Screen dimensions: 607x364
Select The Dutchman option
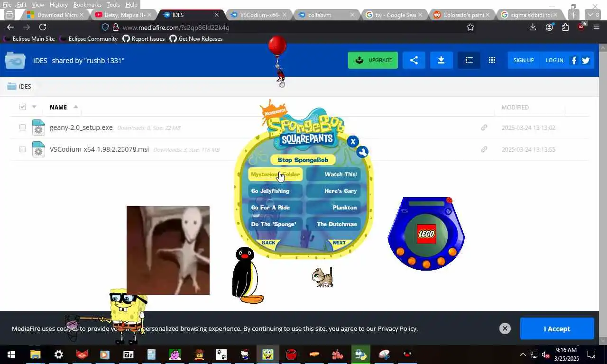tap(334, 224)
